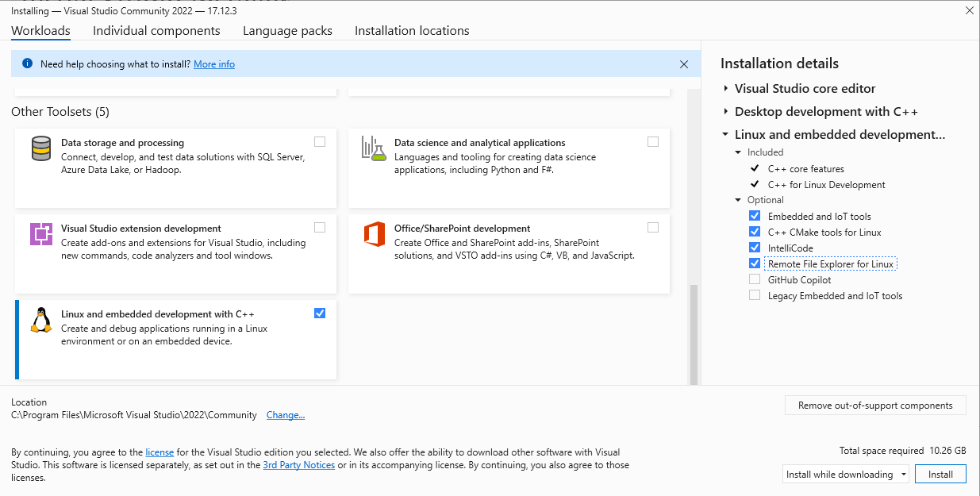Uncheck Linux and embedded development workload

click(x=320, y=313)
